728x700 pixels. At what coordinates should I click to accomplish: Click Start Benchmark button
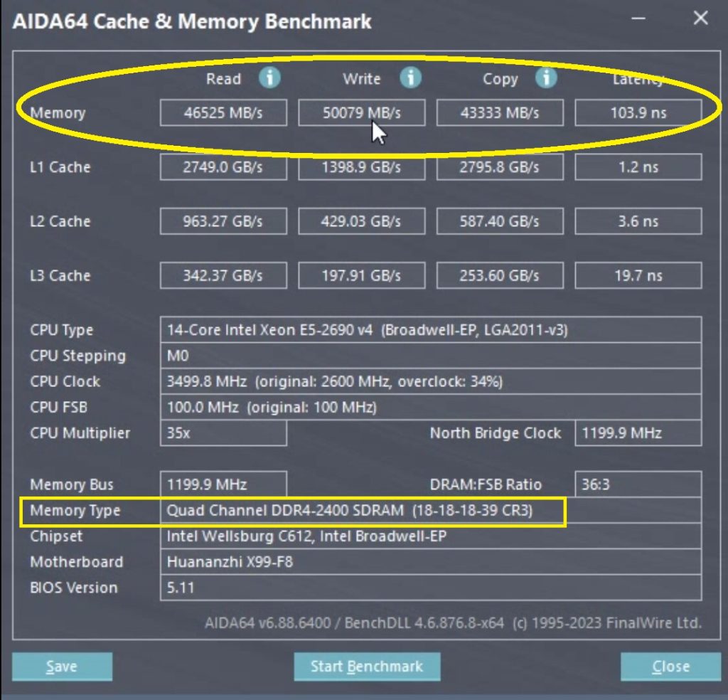click(367, 667)
